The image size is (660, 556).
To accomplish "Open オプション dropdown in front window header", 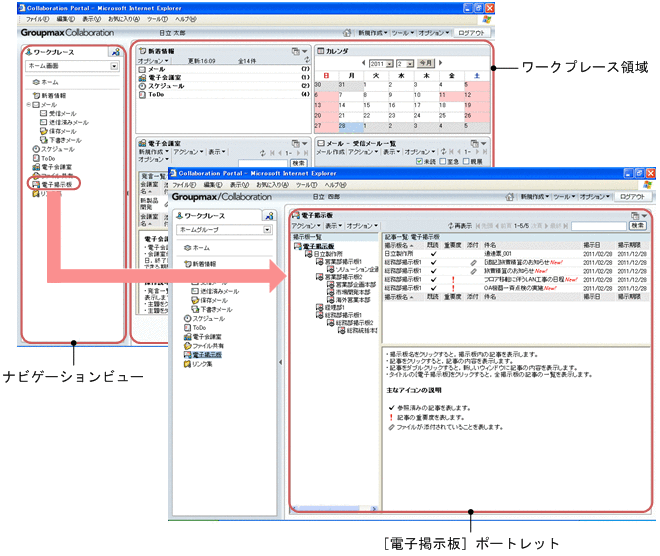I will (x=594, y=197).
